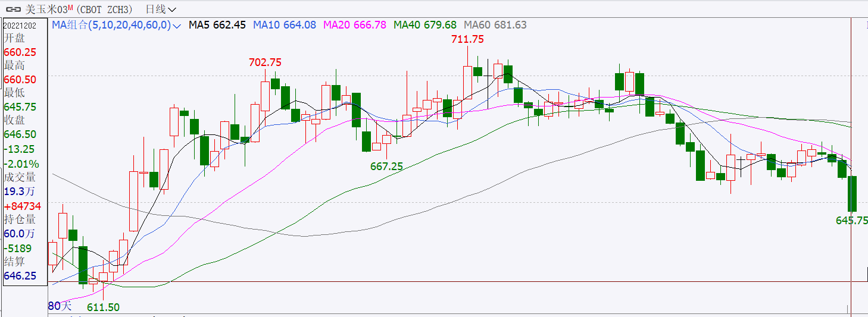Click the 开盘 label in info panel
Screen dimensions: 868x317
click(14, 39)
